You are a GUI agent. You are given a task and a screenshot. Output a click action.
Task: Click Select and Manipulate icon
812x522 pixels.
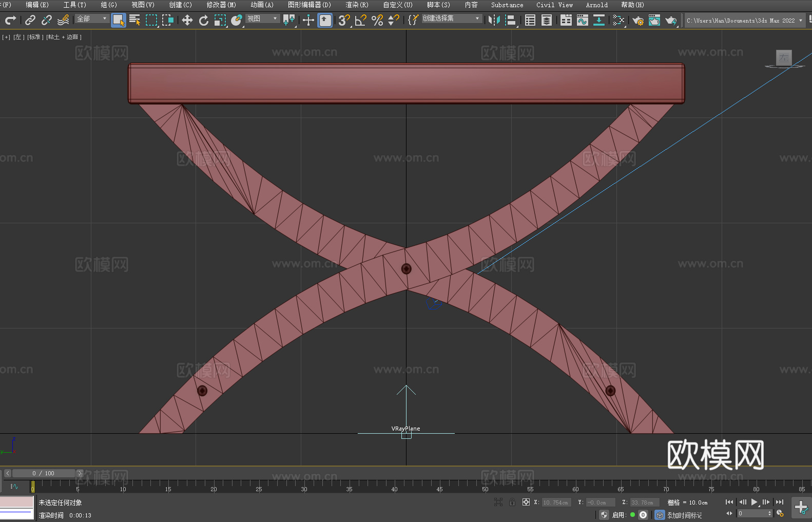click(308, 20)
